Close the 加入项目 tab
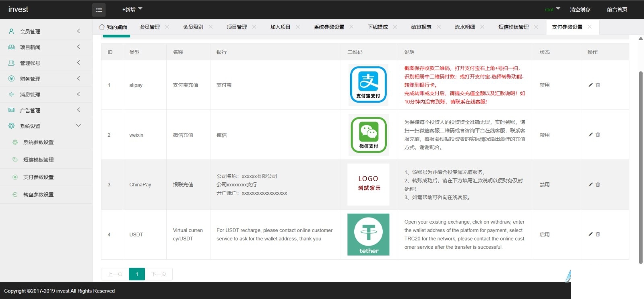Screen dimensions: 644x299 pos(298,27)
